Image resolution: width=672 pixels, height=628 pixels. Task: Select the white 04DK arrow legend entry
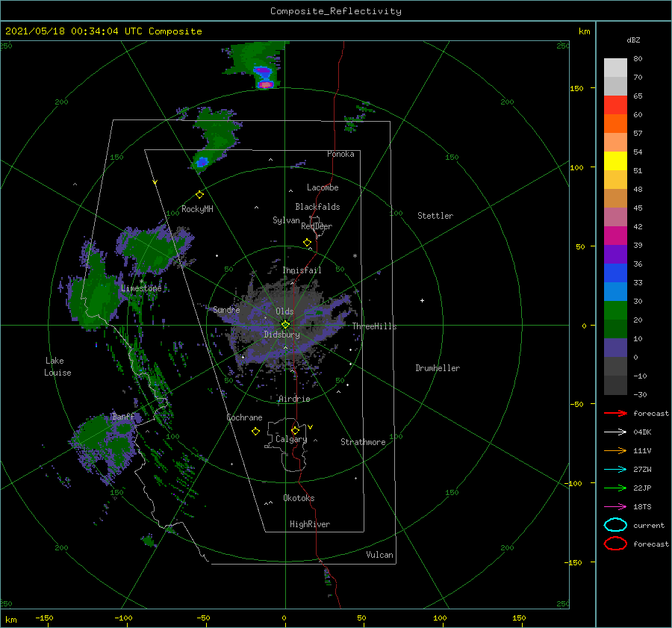pyautogui.click(x=615, y=432)
